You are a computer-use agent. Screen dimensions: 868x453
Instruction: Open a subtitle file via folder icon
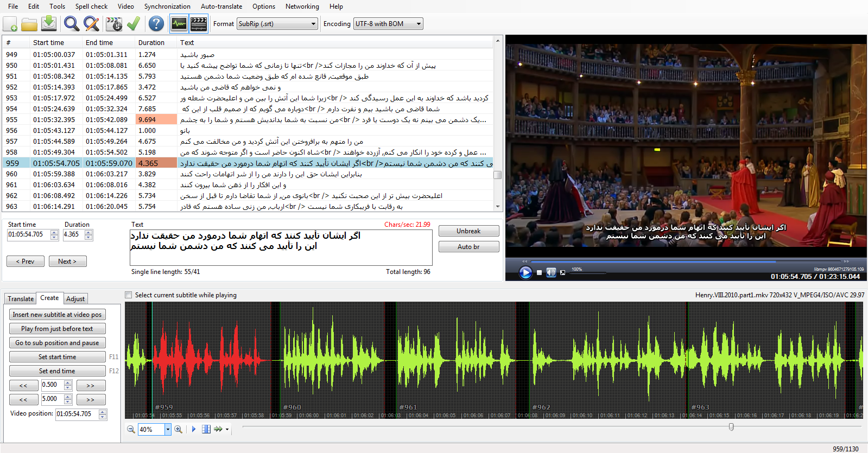[x=29, y=24]
